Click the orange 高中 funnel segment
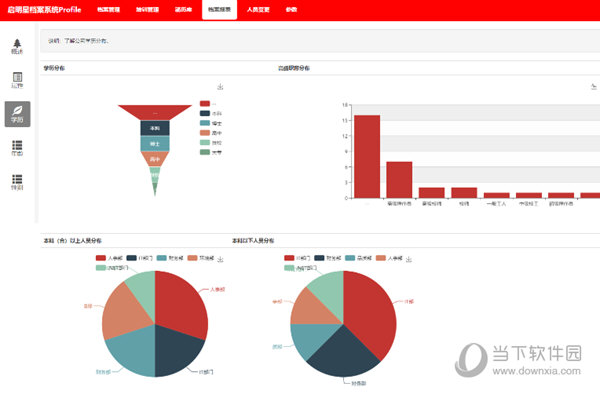The width and height of the screenshot is (600, 394). (155, 159)
